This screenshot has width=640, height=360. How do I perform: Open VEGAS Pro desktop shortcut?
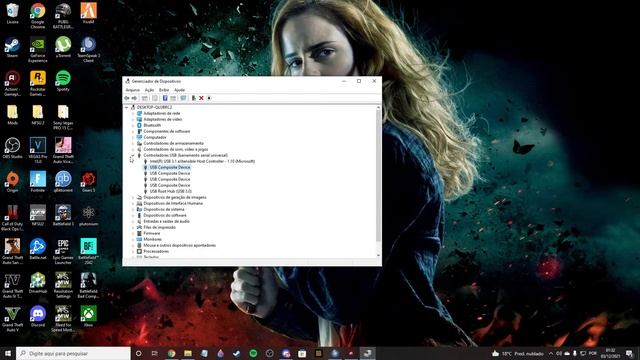[38, 151]
